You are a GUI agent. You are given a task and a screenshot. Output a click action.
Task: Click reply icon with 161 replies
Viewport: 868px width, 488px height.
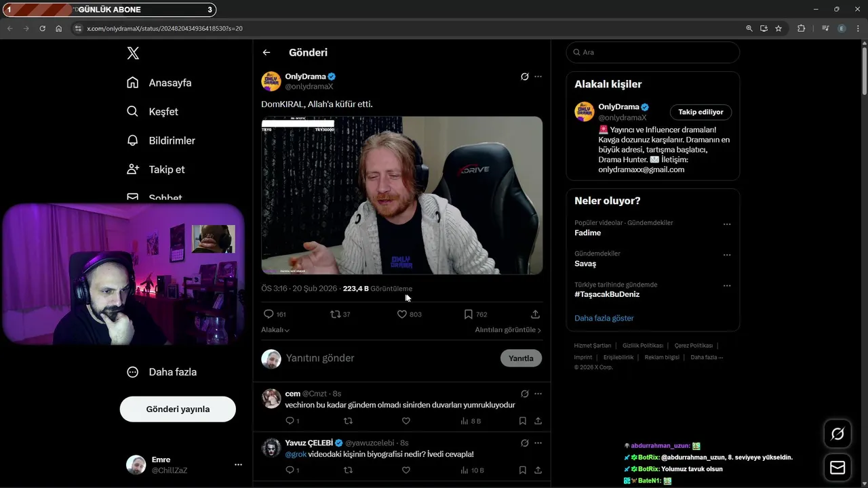coord(274,314)
